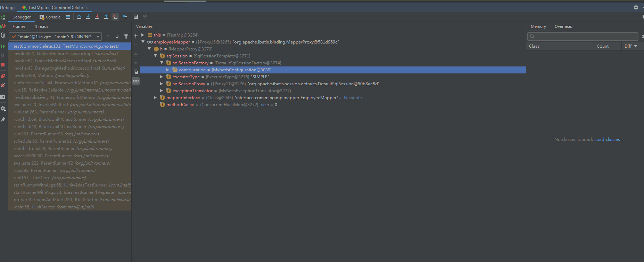The height and width of the screenshot is (262, 644).
Task: Move watch up in Variables panel
Action: 136,54
